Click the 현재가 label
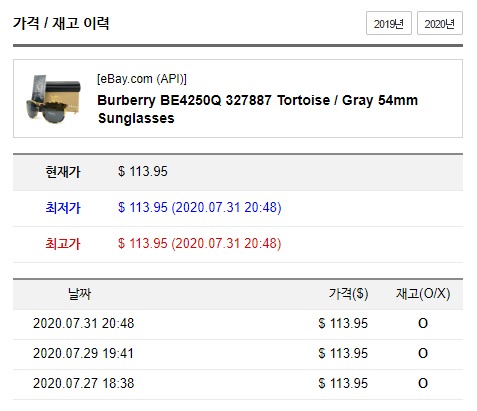477x411 pixels. 63,172
